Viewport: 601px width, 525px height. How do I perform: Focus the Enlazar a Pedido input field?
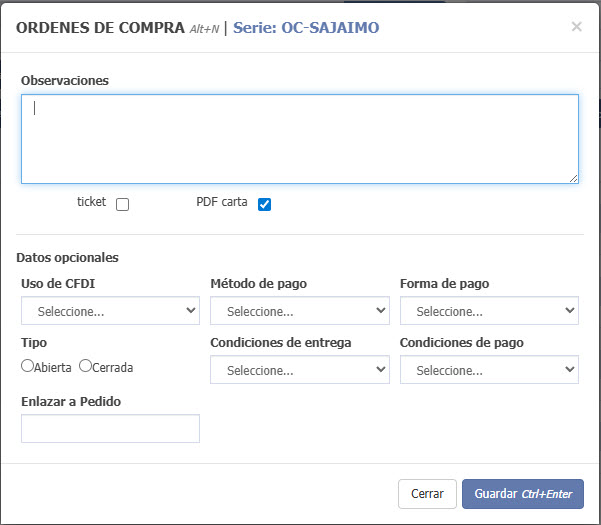tap(110, 428)
